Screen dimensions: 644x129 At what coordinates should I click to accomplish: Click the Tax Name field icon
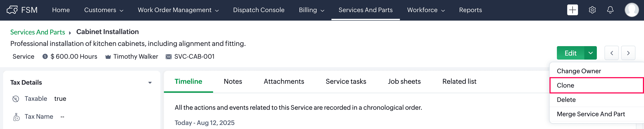[16, 117]
